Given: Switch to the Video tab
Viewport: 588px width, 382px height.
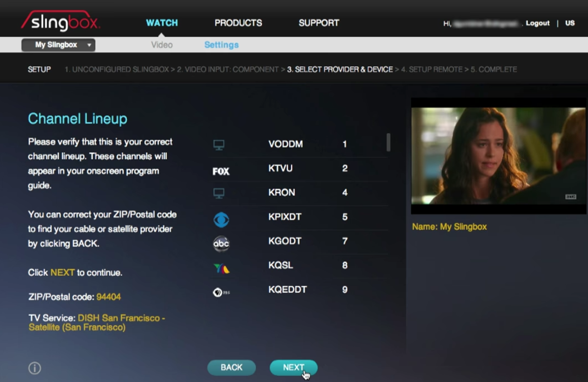Looking at the screenshot, I should tap(162, 44).
